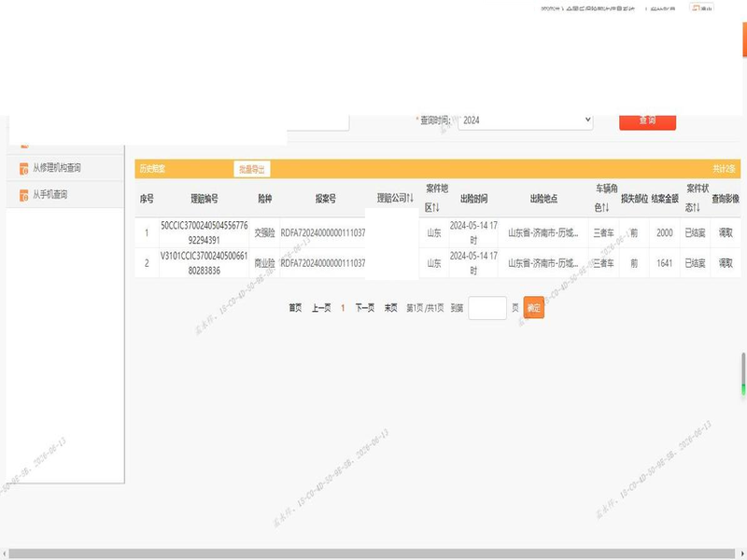
Task: Click 已结案 status in row 2
Action: pos(695,263)
